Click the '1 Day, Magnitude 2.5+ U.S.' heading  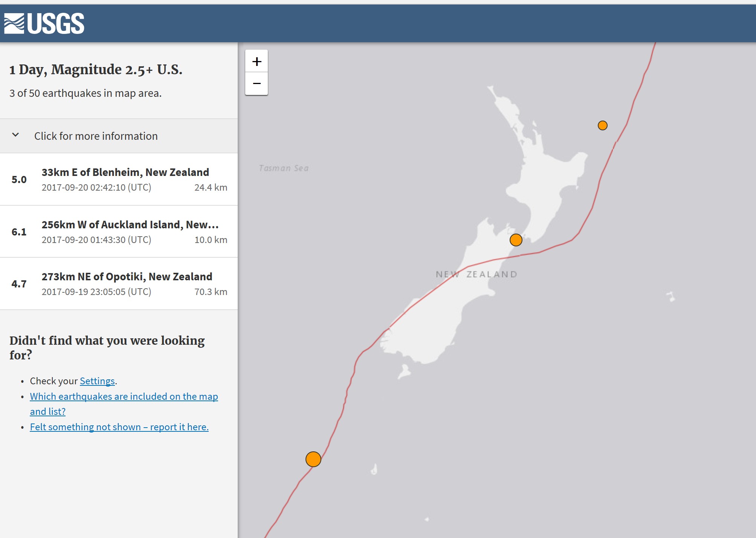(96, 70)
